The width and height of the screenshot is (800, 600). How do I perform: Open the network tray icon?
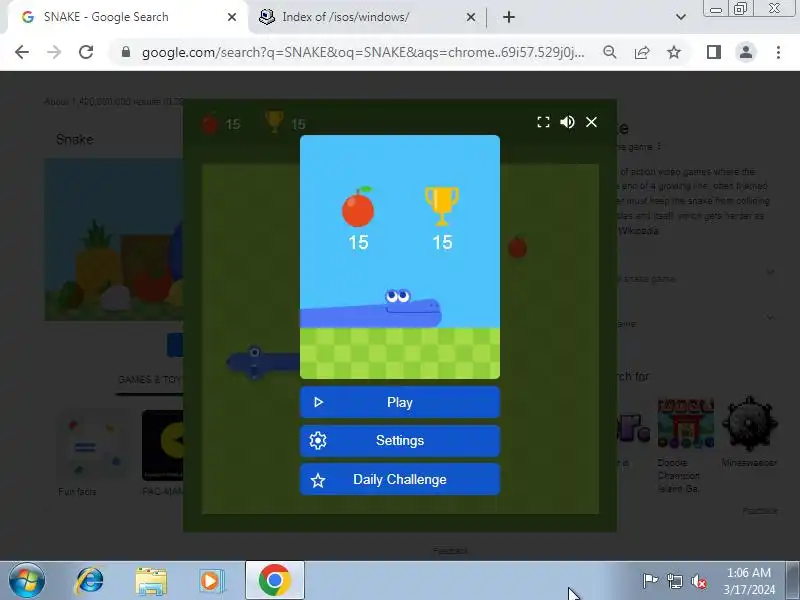click(x=674, y=581)
